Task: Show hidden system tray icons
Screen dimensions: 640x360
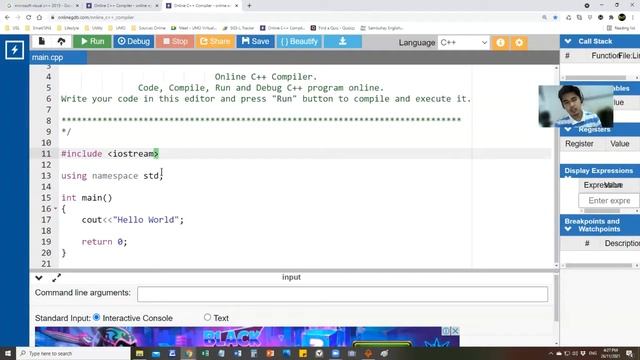Action: click(x=551, y=353)
